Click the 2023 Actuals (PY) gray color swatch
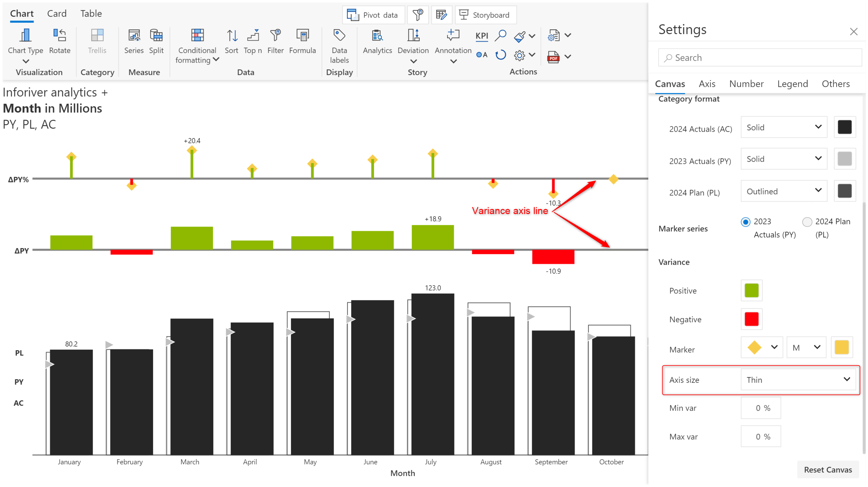The width and height of the screenshot is (868, 487). [x=844, y=159]
